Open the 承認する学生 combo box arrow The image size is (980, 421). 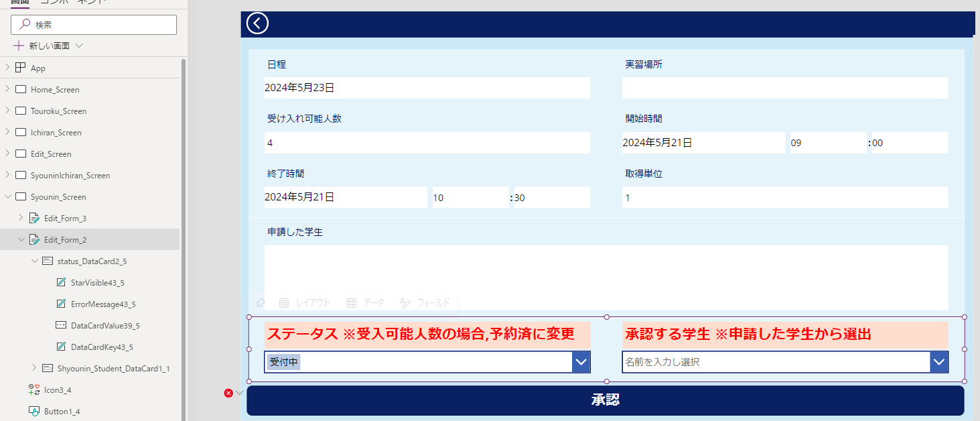pos(939,362)
